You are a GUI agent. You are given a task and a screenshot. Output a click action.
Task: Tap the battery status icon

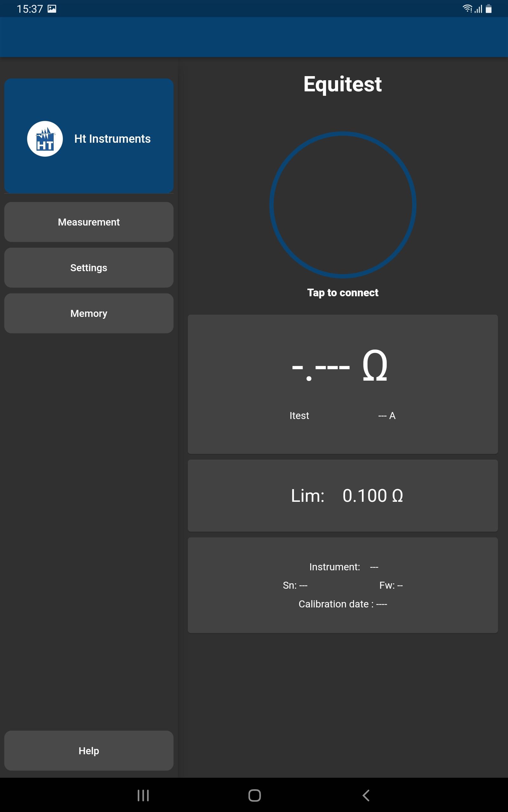[489, 9]
